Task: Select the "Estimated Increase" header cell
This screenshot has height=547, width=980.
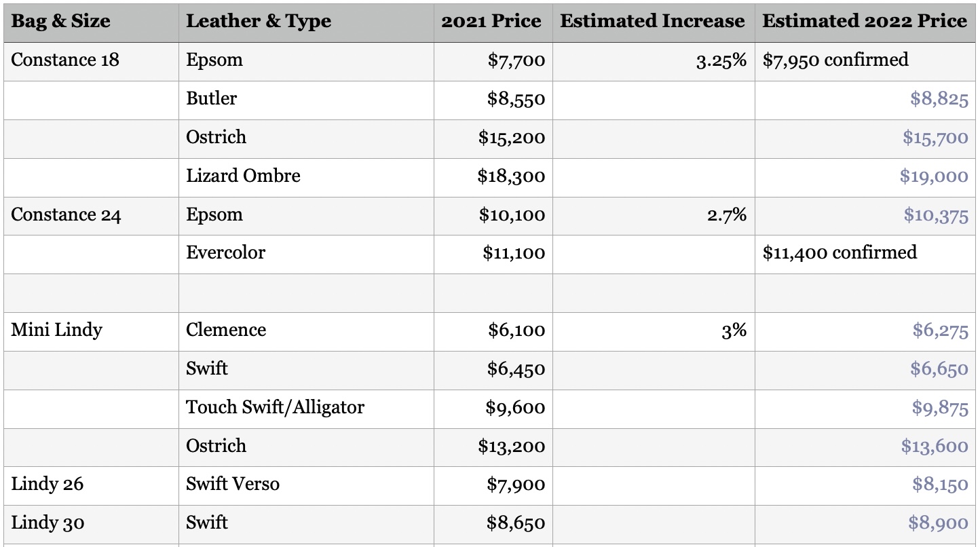Action: tap(652, 21)
